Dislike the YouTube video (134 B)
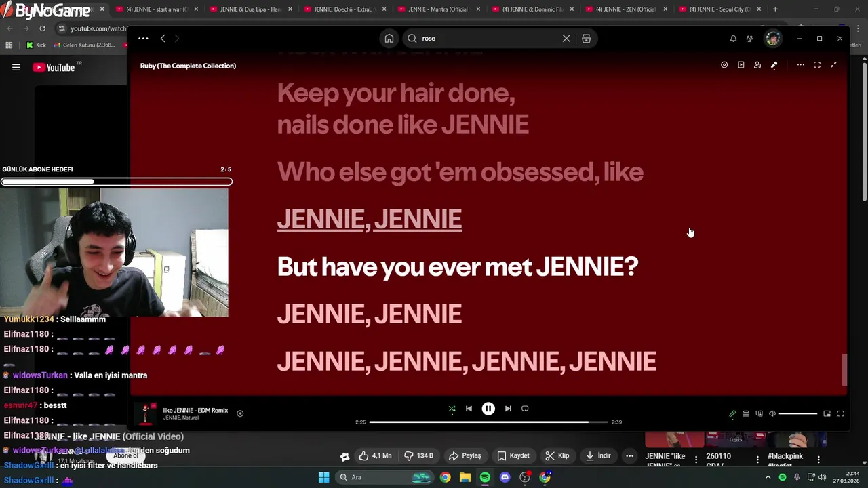868x488 pixels. click(418, 456)
